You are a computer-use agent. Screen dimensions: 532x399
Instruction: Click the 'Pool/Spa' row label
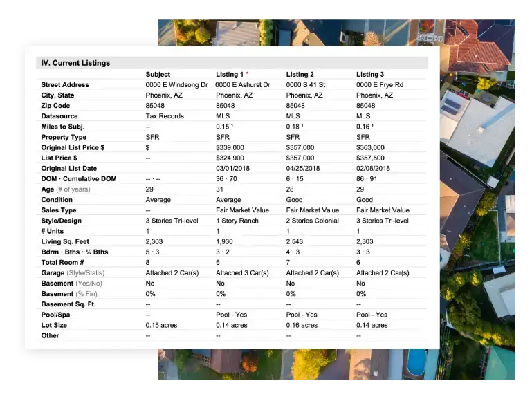coord(55,315)
